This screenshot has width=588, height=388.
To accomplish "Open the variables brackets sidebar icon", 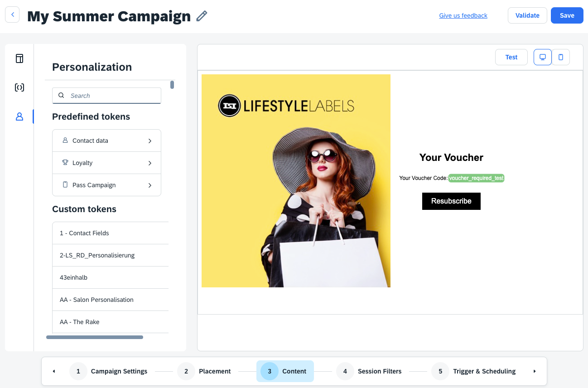I will tap(19, 87).
